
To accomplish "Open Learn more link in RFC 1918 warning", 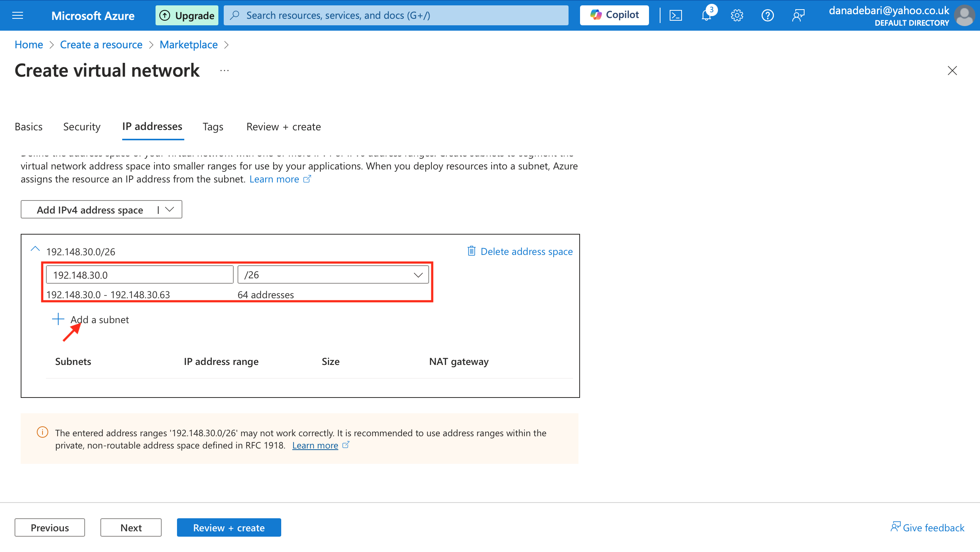I will [x=315, y=445].
